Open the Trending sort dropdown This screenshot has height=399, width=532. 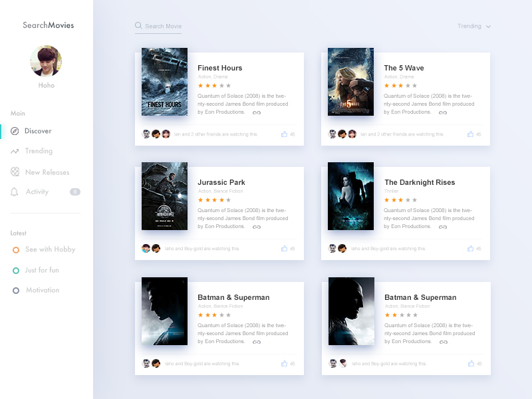coord(474,26)
